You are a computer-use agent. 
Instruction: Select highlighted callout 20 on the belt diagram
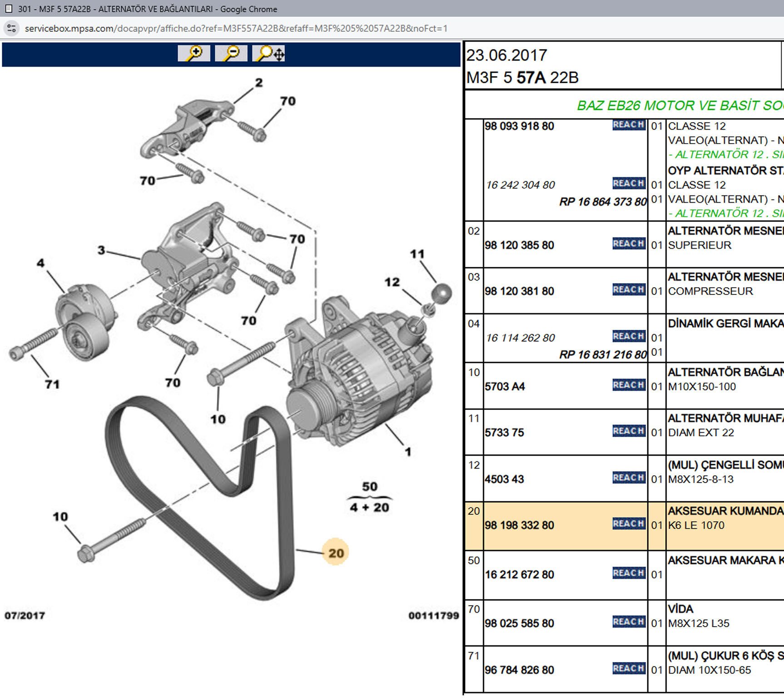[336, 553]
